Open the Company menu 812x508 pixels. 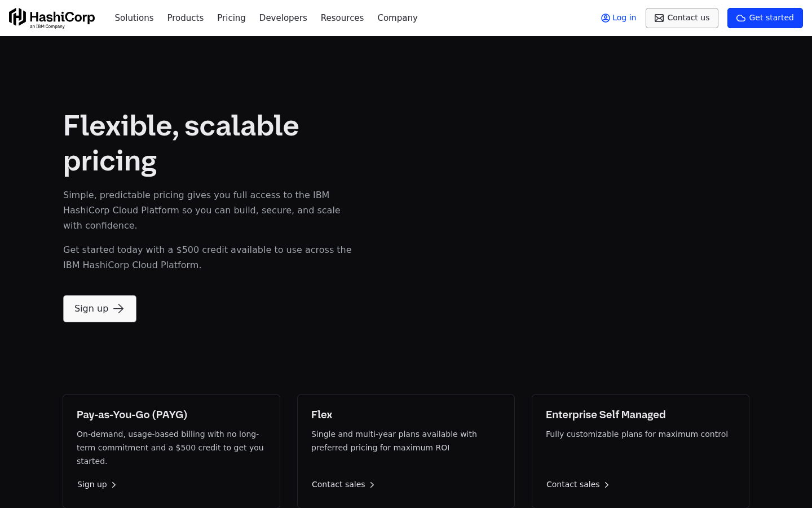[398, 18]
